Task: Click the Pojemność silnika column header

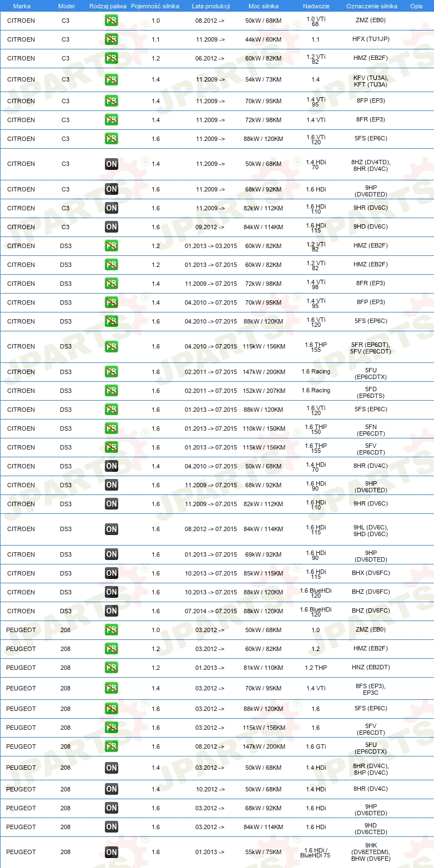Action: coord(155,6)
